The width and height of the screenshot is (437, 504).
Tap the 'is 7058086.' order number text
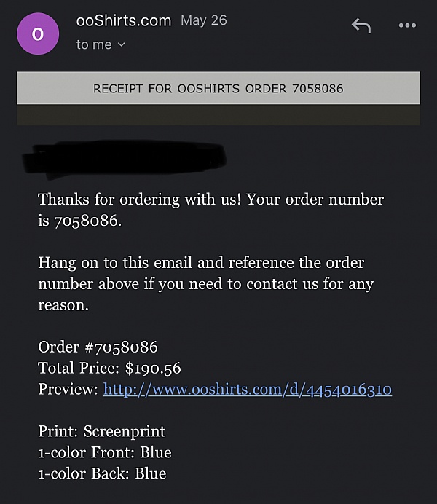coord(80,221)
